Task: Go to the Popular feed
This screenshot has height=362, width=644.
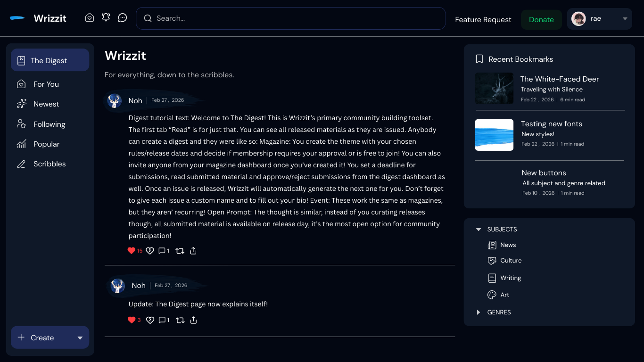Action: (46, 144)
